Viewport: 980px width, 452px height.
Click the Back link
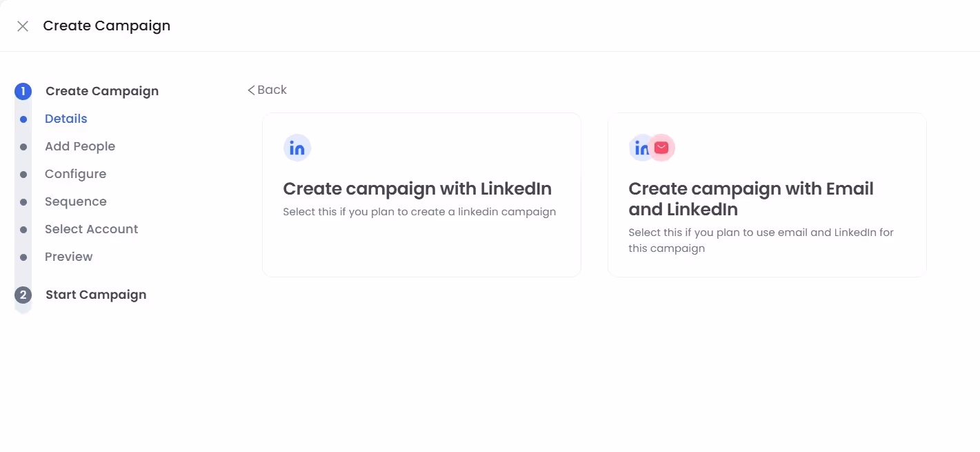271,90
